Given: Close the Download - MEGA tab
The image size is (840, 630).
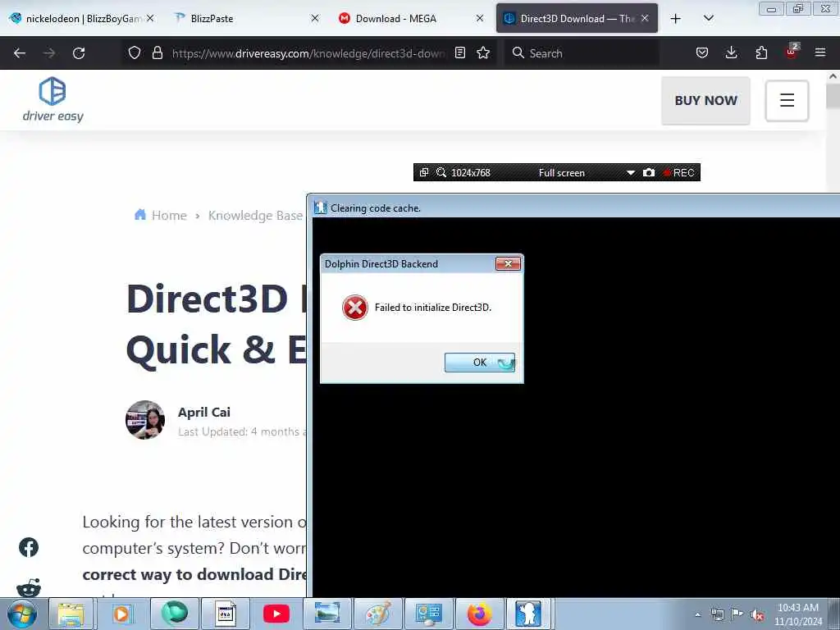Looking at the screenshot, I should (x=479, y=18).
